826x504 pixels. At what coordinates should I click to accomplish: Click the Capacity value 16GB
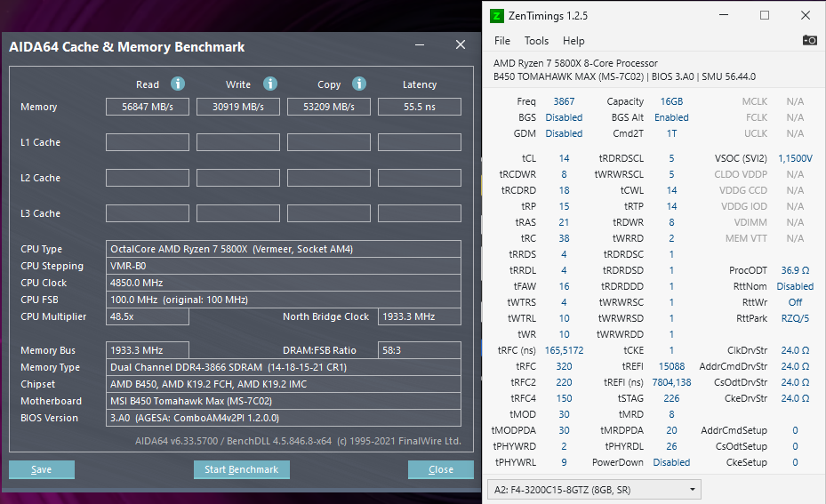[x=671, y=101]
